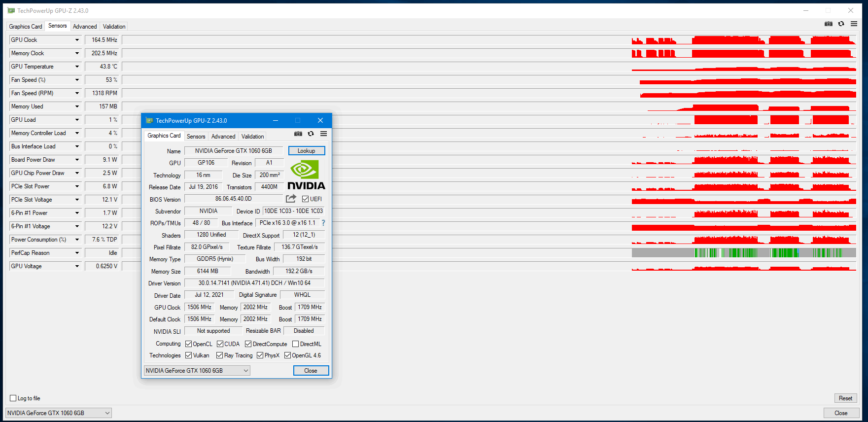Viewport: 868px width, 422px height.
Task: Click the GPU Temperature 43.8 °C value
Action: 102,67
